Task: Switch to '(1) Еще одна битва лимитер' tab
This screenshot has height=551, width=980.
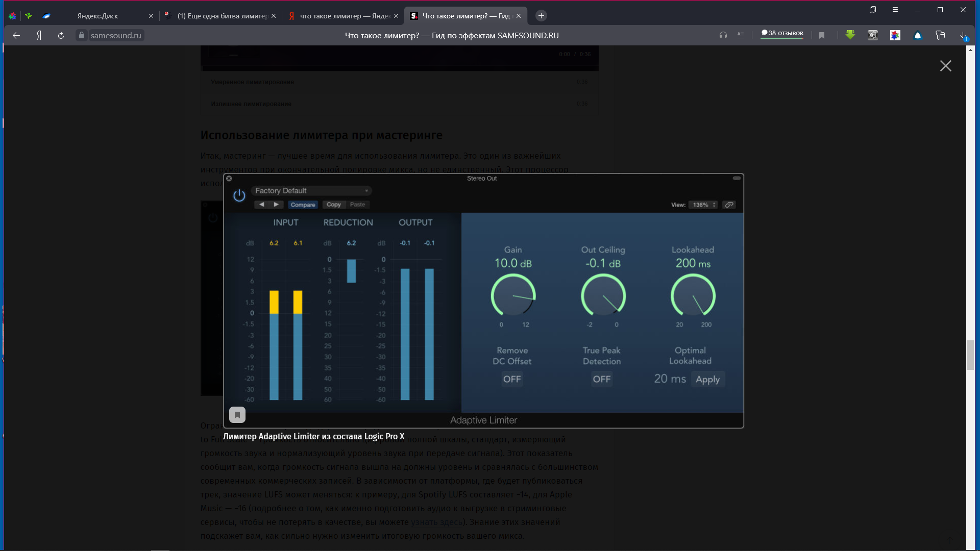Action: (x=222, y=16)
